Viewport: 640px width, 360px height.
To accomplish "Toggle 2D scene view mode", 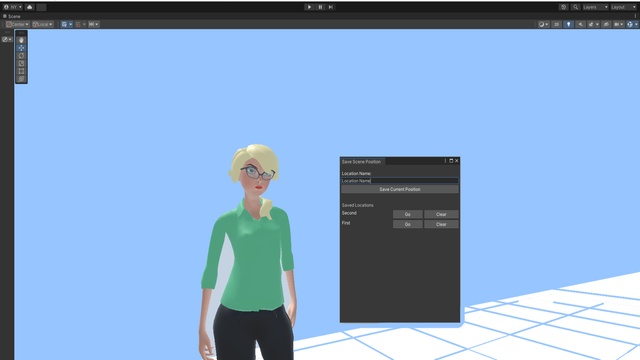I will (556, 24).
